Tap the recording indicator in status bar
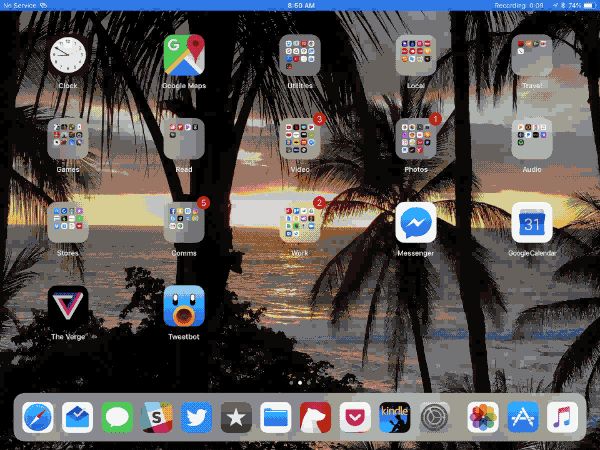Viewport: 600px width, 450px height. point(518,5)
